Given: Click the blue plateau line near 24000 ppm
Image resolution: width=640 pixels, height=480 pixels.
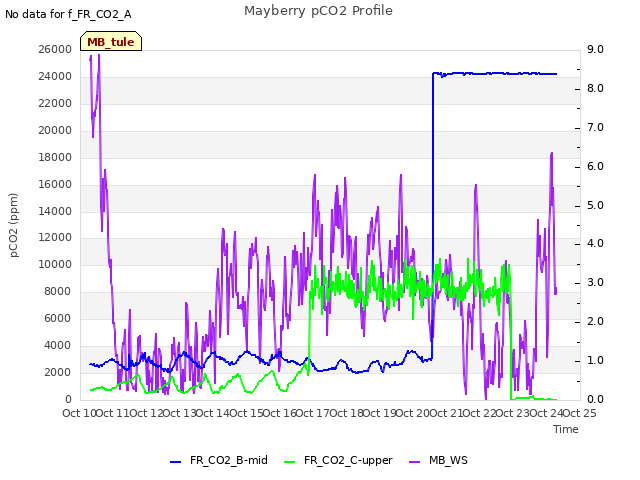Looking at the screenshot, I should (495, 74).
